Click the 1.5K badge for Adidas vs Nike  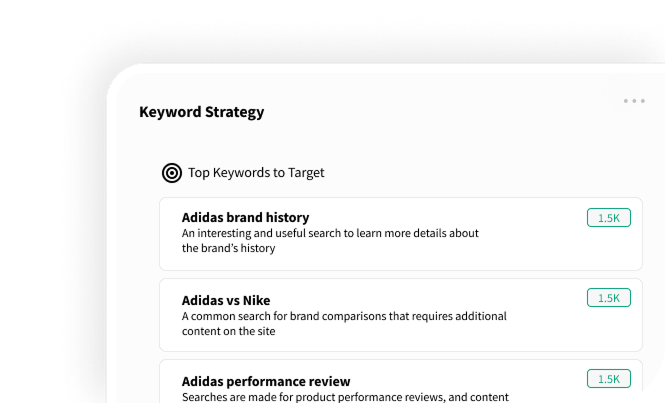(608, 298)
